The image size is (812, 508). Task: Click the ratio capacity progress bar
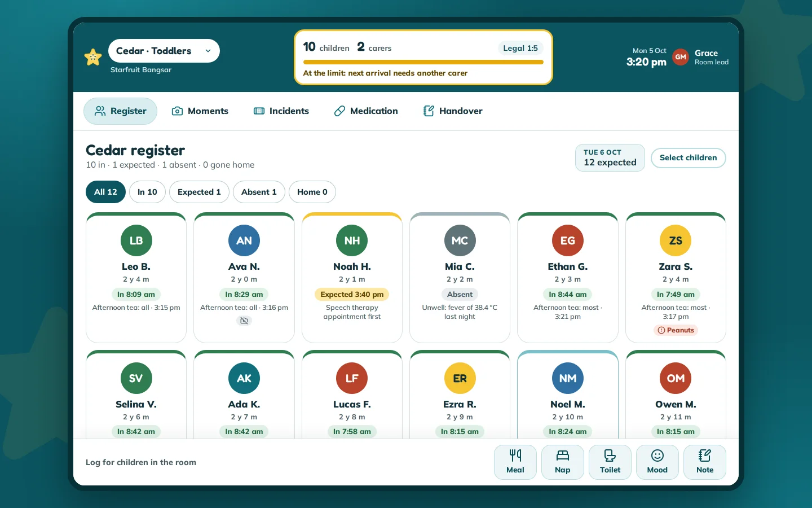click(423, 62)
